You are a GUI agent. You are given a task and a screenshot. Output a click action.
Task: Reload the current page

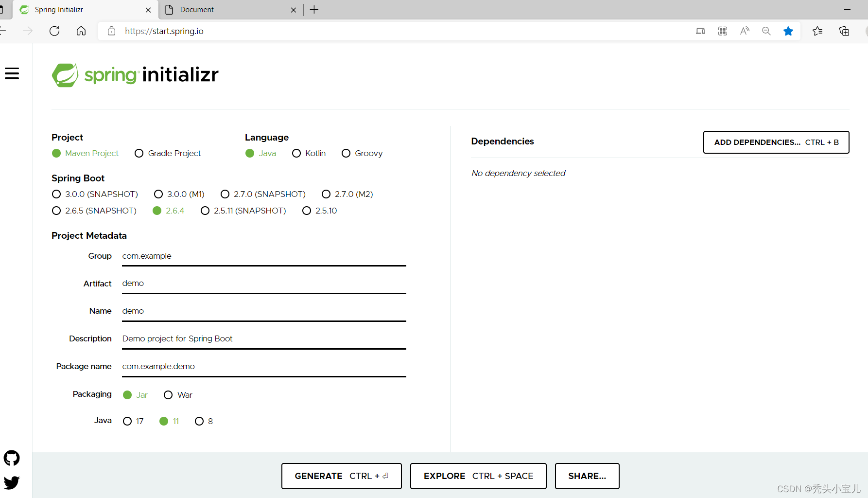pos(54,31)
